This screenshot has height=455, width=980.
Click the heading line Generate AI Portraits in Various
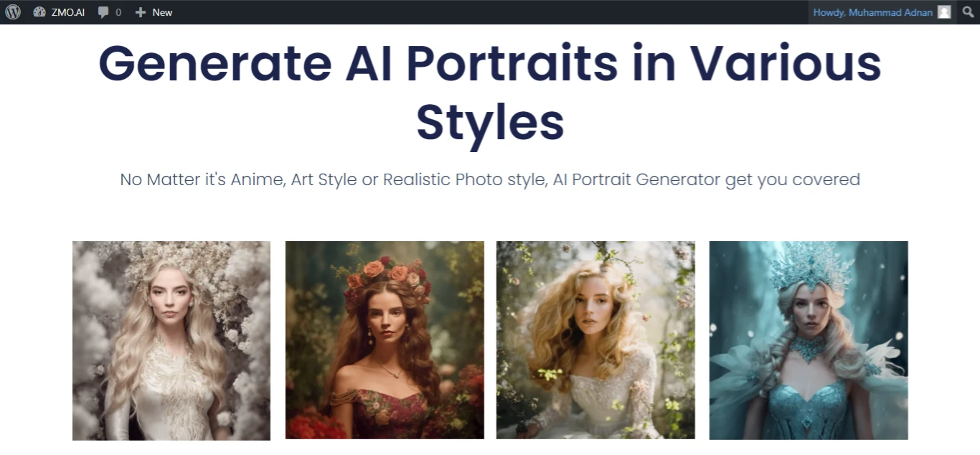coord(490,62)
